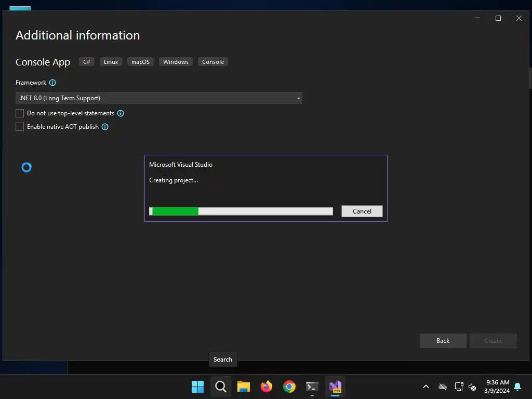The image size is (532, 399).
Task: Click the native AOT publish info icon
Action: coord(105,127)
